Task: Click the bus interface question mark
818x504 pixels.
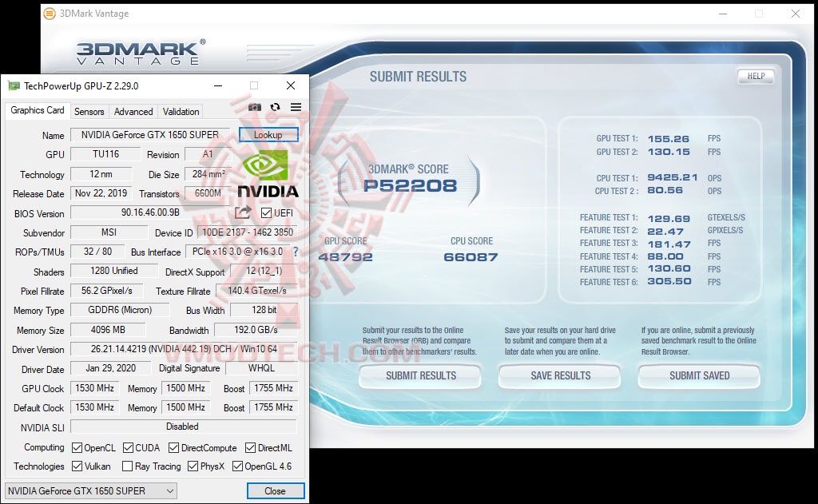Action: [x=296, y=252]
